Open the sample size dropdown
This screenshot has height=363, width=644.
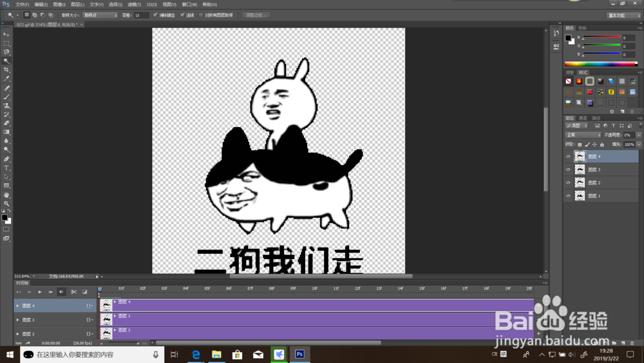100,15
